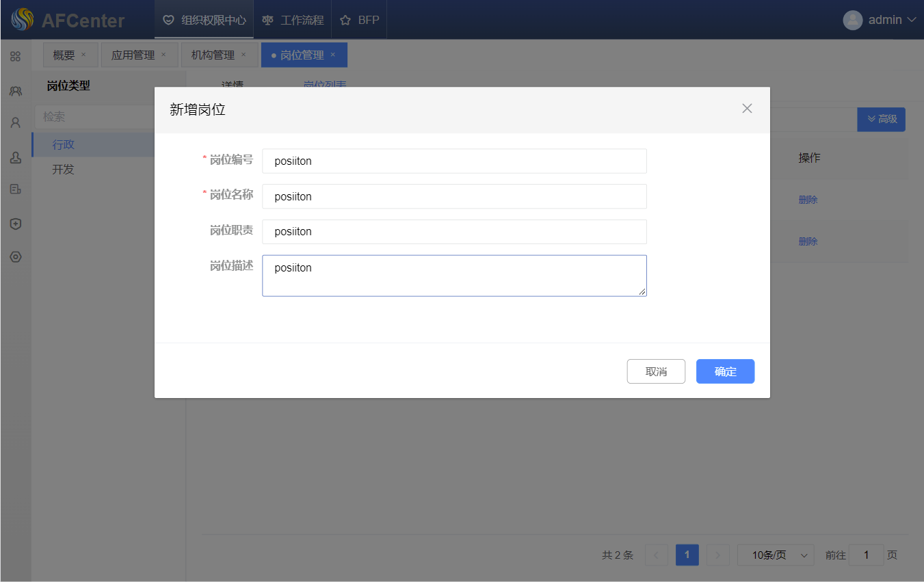Click the four-squares apps icon in sidebar
Screen dimensions: 924x582
[x=15, y=56]
